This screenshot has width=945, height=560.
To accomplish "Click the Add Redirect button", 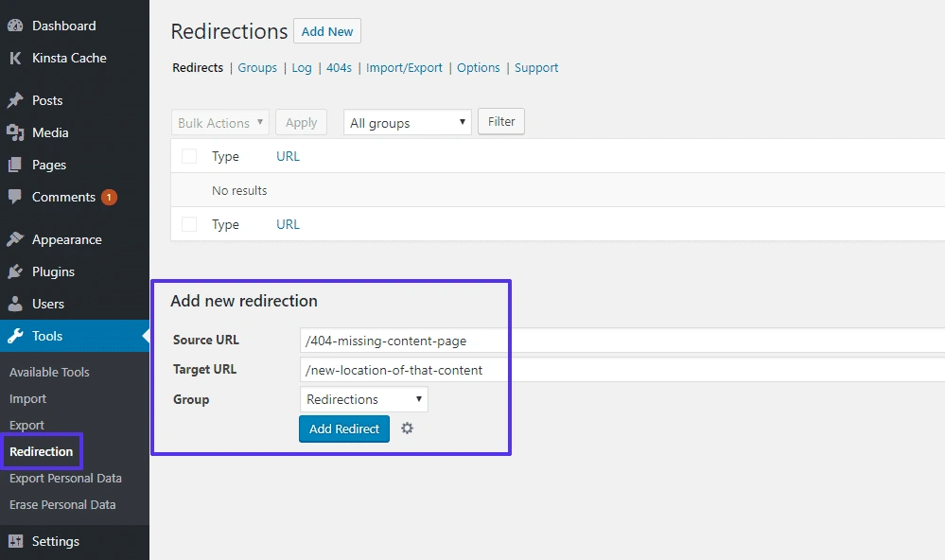I will (x=343, y=429).
